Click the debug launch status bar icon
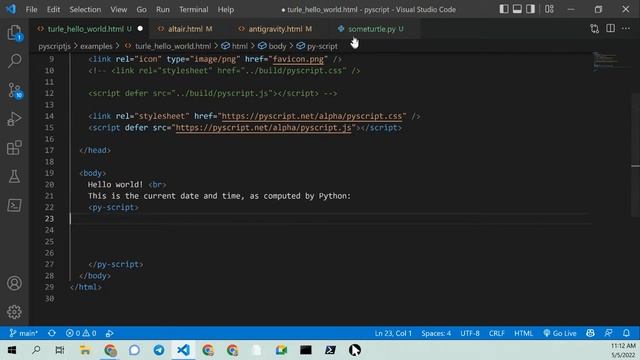The image size is (640, 360). tap(109, 333)
